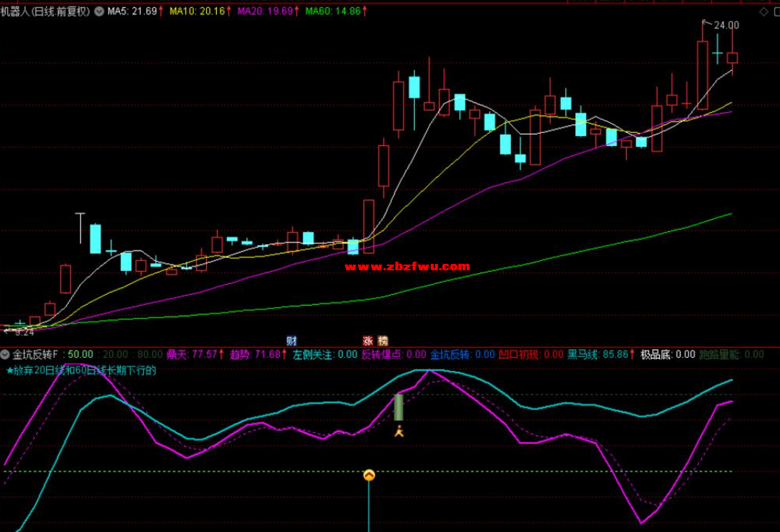Click the orange 榜 marker icon

click(382, 340)
